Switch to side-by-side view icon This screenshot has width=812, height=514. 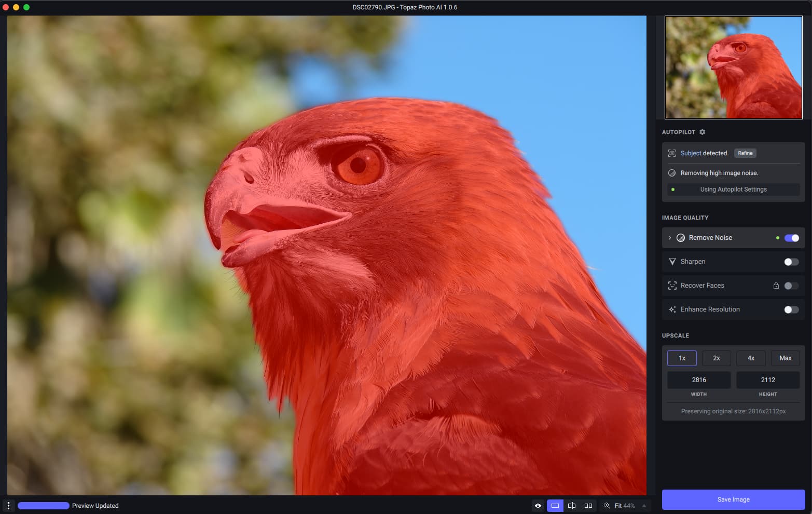point(588,505)
